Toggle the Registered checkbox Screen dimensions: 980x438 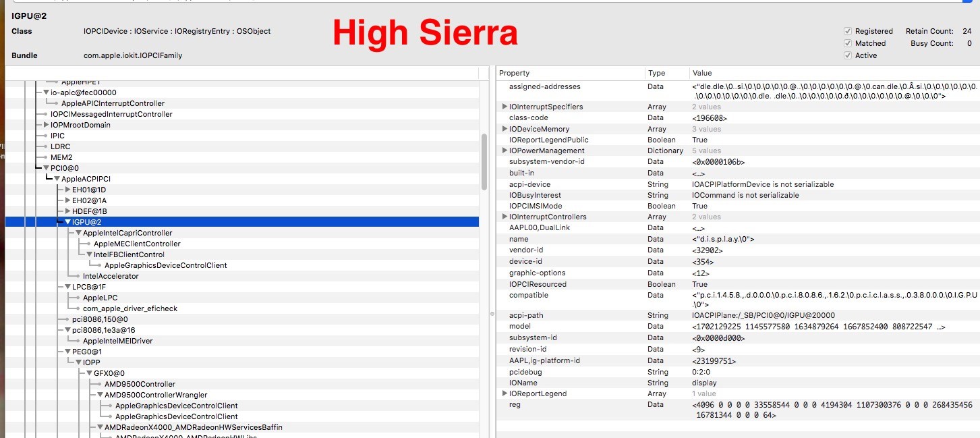point(847,31)
